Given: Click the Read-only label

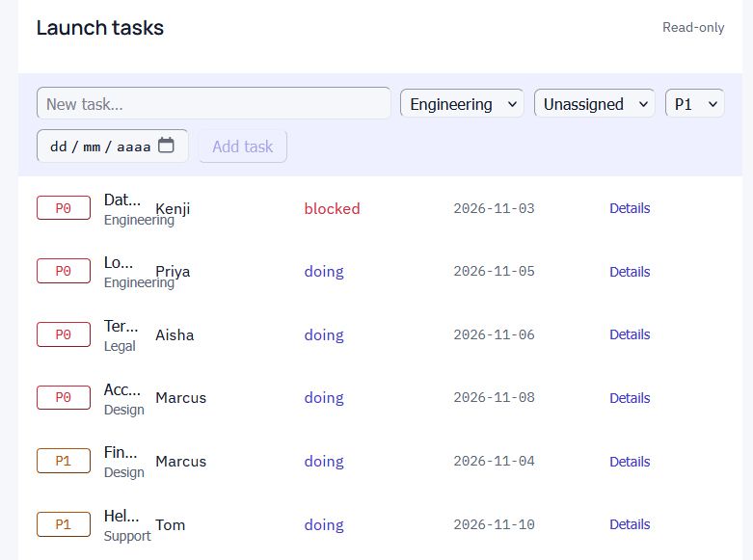Looking at the screenshot, I should click(x=693, y=27).
